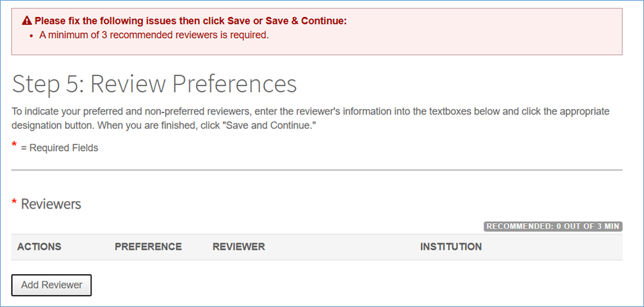Click the Recommended 0 out of 3 badge

[553, 226]
